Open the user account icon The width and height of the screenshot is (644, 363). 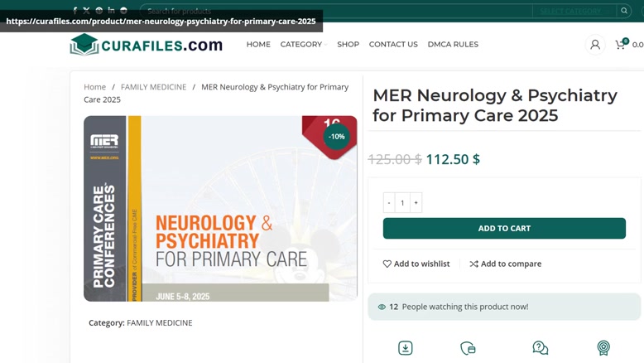tap(594, 45)
